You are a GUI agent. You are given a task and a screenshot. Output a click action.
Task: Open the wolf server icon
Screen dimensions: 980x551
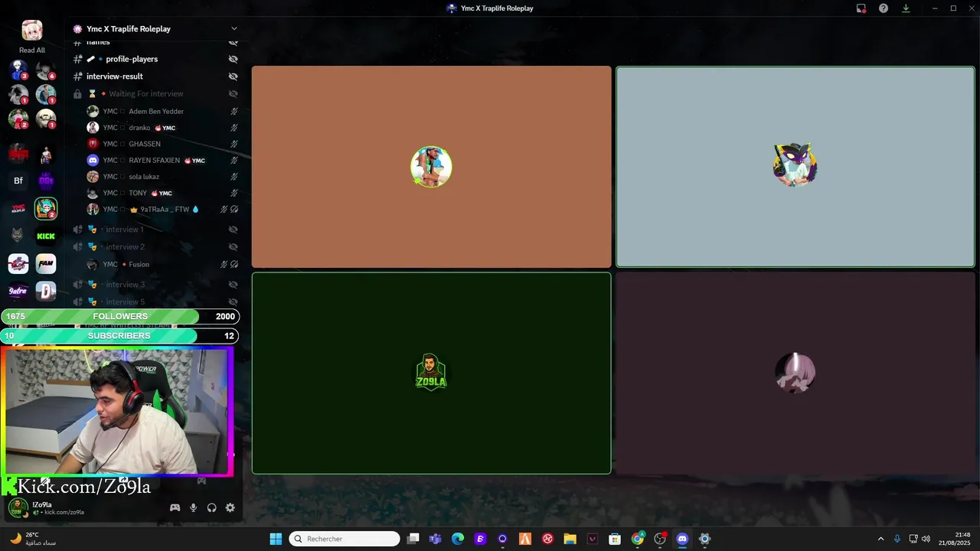pos(18,236)
